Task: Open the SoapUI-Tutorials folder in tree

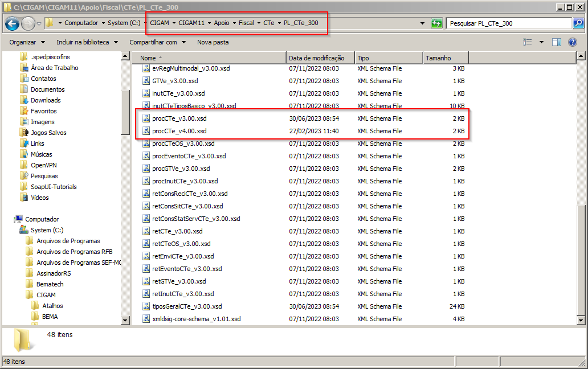Action: point(54,187)
